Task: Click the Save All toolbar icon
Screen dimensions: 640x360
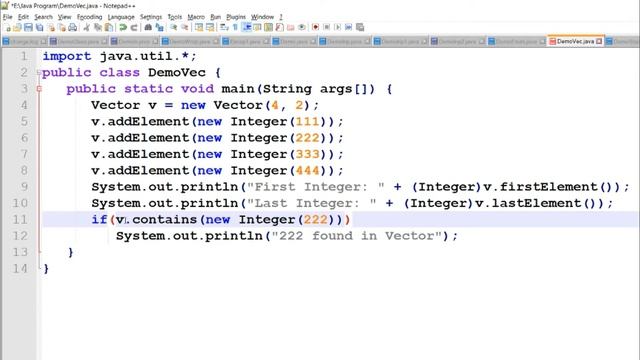Action: [40, 27]
